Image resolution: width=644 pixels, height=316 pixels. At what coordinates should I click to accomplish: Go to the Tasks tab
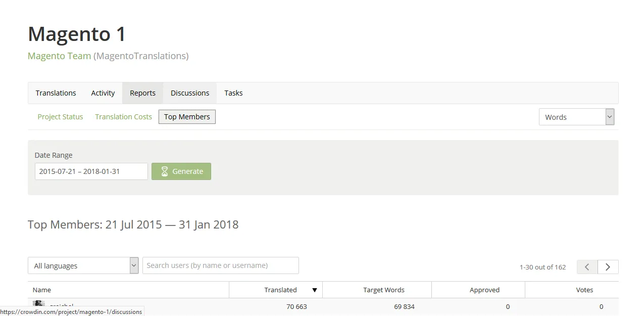(x=233, y=93)
